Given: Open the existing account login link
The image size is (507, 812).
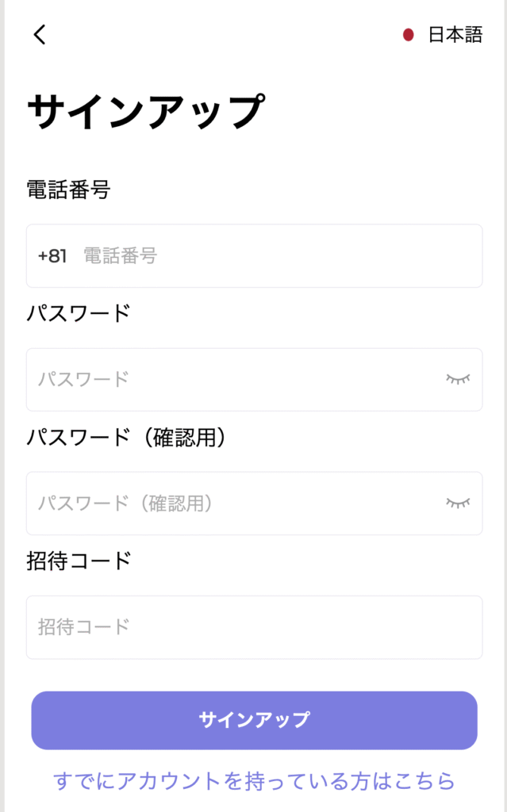Looking at the screenshot, I should pos(253,782).
